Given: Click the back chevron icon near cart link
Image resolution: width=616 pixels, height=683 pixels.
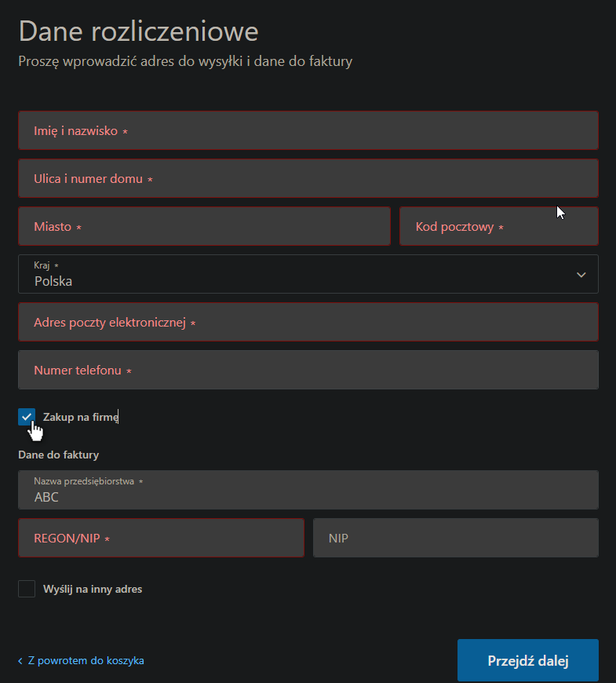Looking at the screenshot, I should (x=20, y=661).
